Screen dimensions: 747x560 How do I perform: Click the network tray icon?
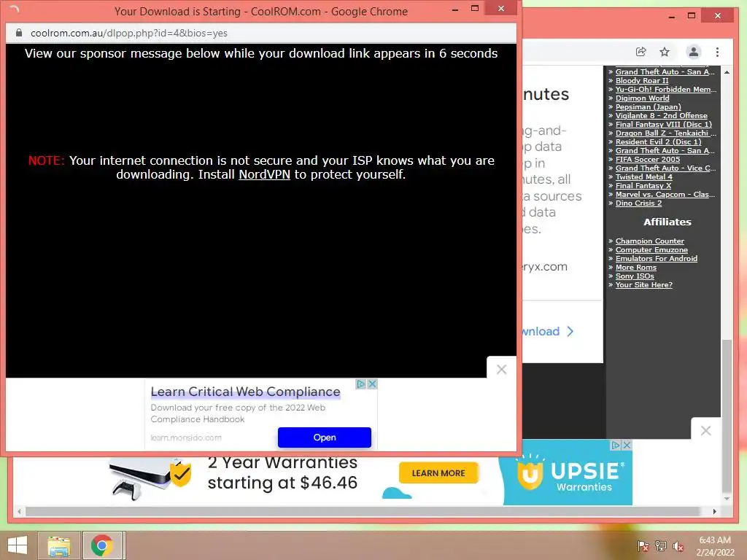661,546
